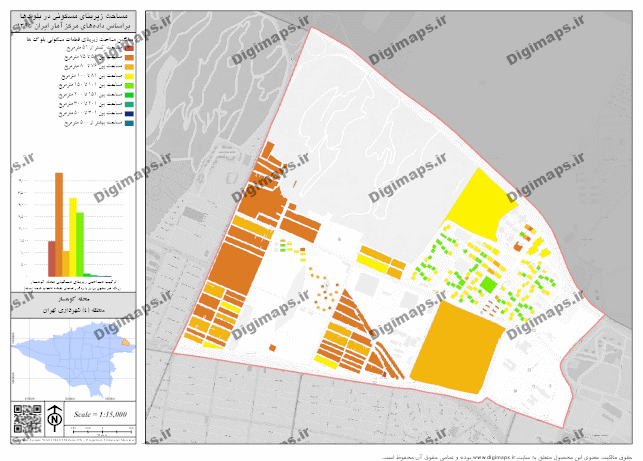
Task: Click the Scale = 1:15,000 text
Action: [x=99, y=413]
